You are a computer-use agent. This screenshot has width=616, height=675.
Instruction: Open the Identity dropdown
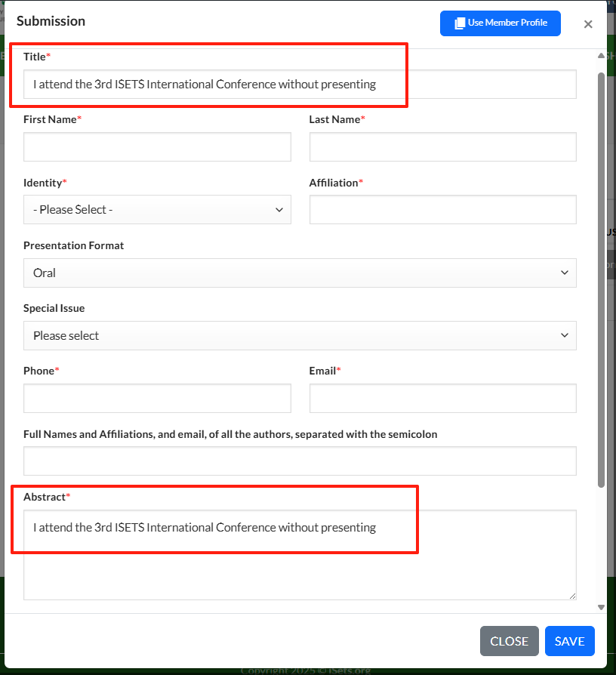click(x=157, y=210)
